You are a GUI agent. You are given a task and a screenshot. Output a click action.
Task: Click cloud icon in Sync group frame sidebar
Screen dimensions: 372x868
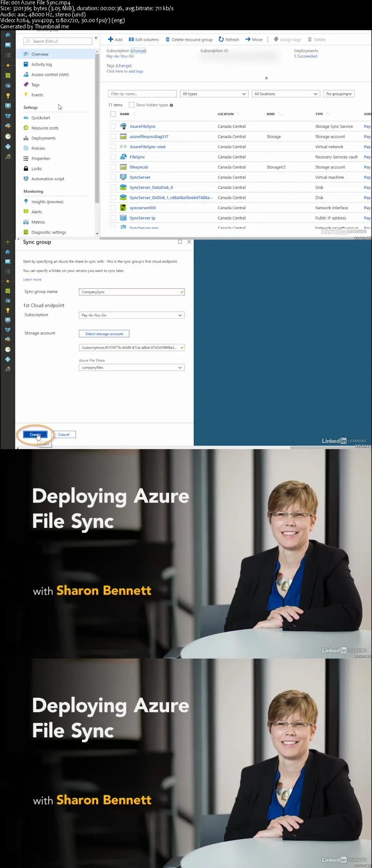click(8, 339)
